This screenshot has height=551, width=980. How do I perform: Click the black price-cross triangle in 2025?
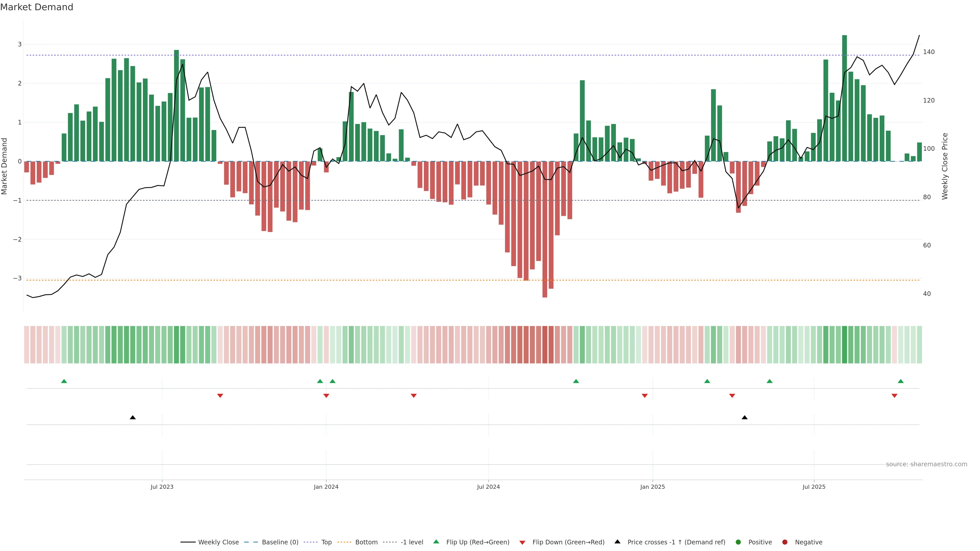click(744, 418)
